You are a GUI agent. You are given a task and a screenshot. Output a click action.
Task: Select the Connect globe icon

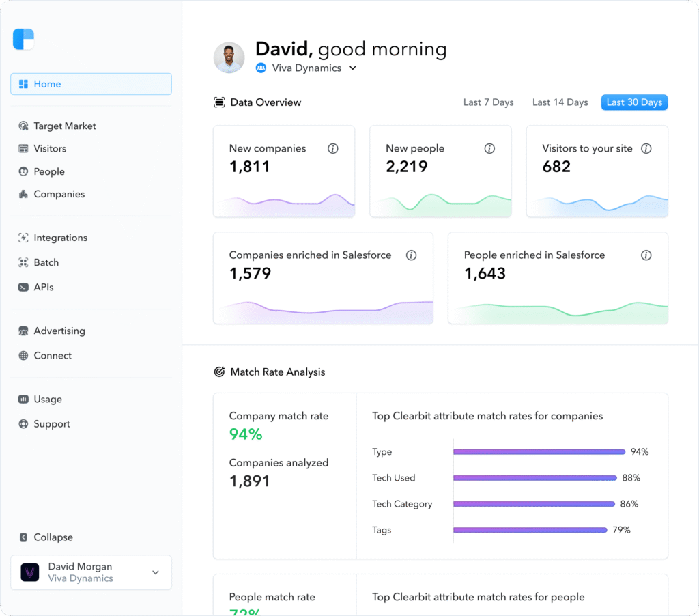click(23, 355)
